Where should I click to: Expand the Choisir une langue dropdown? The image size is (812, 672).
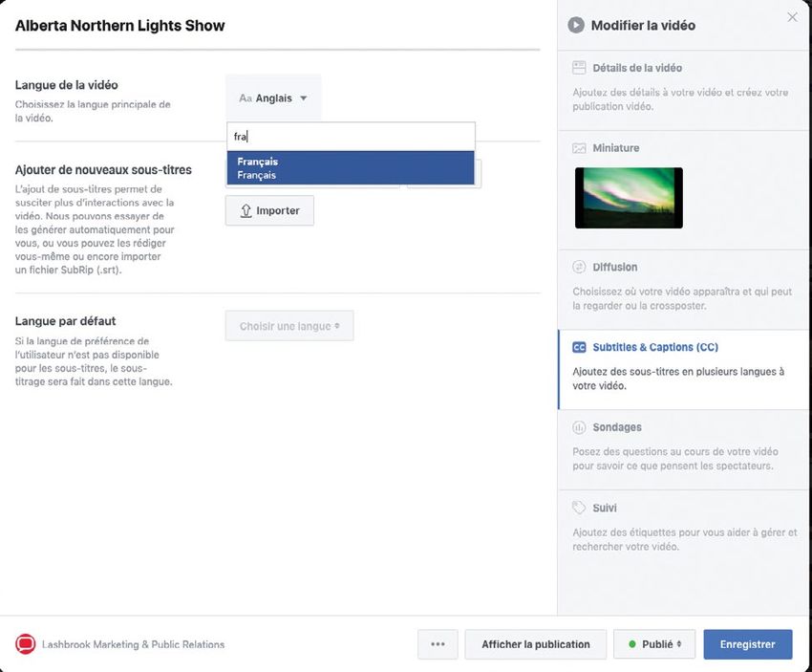(289, 326)
